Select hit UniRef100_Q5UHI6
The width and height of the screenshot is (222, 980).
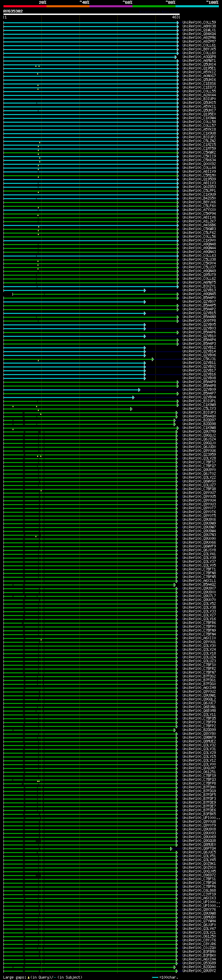click(199, 80)
